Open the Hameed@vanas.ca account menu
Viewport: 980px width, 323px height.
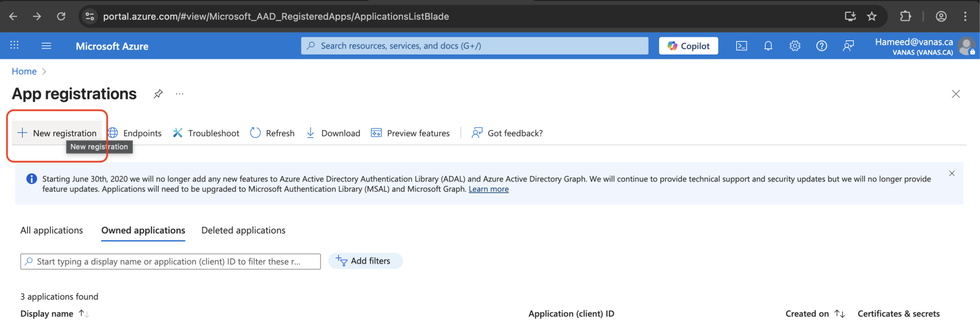(x=914, y=46)
